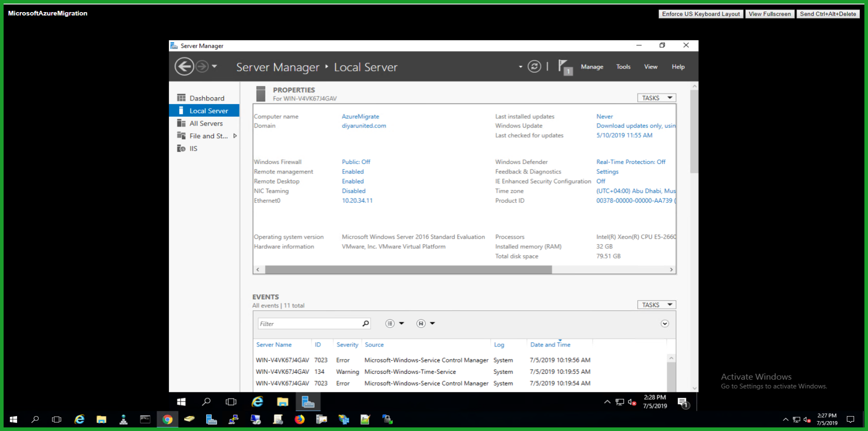868x431 pixels.
Task: Sort events by Log column
Action: [x=499, y=345]
